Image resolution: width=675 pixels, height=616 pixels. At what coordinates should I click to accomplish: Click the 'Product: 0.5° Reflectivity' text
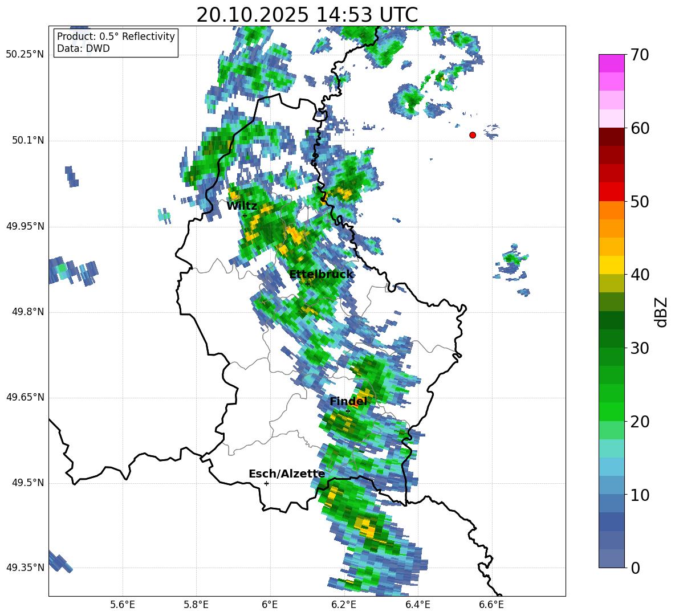pos(116,36)
